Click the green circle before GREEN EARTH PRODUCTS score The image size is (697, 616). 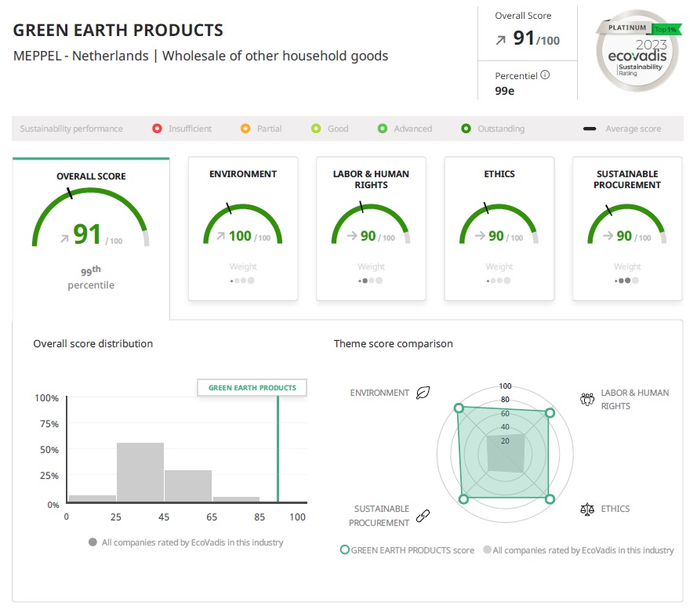pyautogui.click(x=344, y=550)
